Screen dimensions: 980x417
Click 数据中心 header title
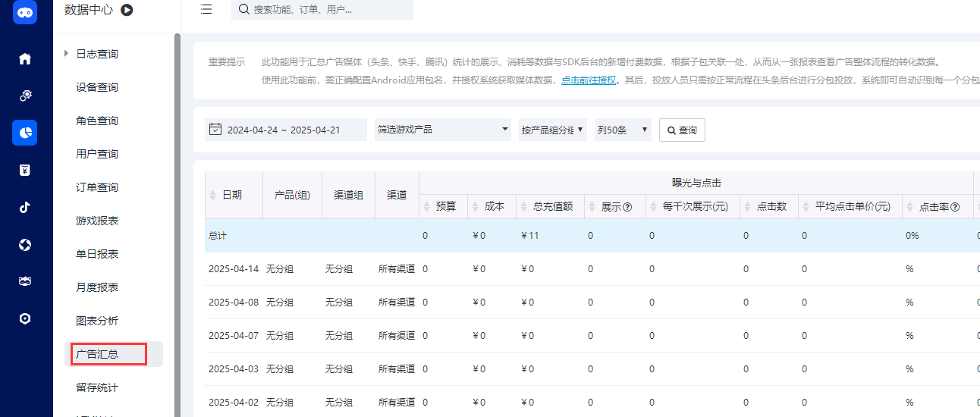(x=89, y=10)
